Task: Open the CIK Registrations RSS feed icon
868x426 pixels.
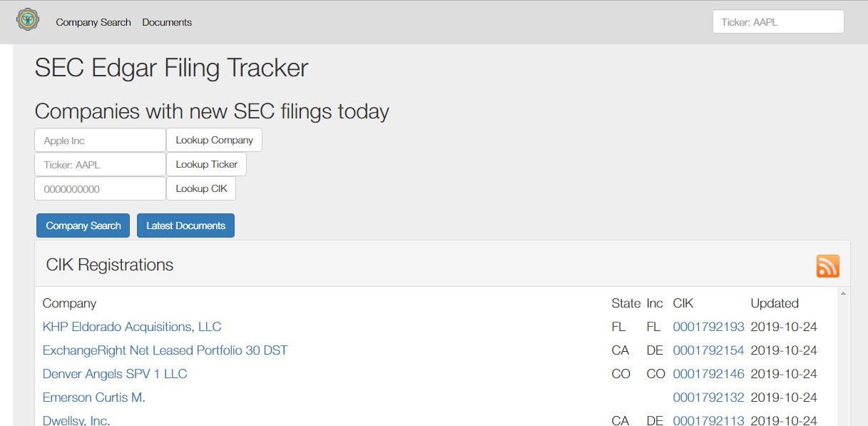Action: [827, 265]
